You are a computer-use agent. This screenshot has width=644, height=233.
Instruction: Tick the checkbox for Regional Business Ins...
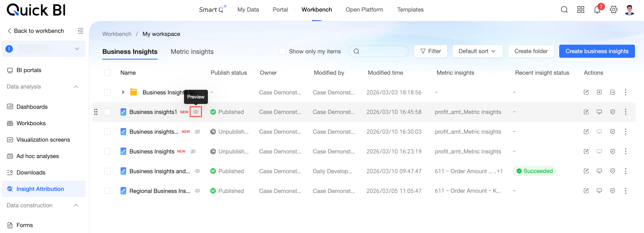(107, 191)
